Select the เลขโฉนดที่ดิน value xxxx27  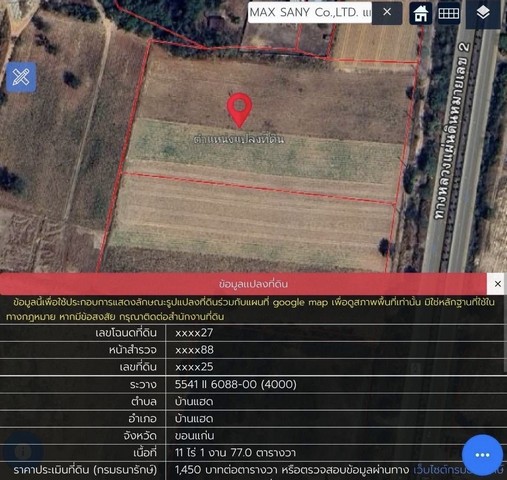(x=194, y=333)
